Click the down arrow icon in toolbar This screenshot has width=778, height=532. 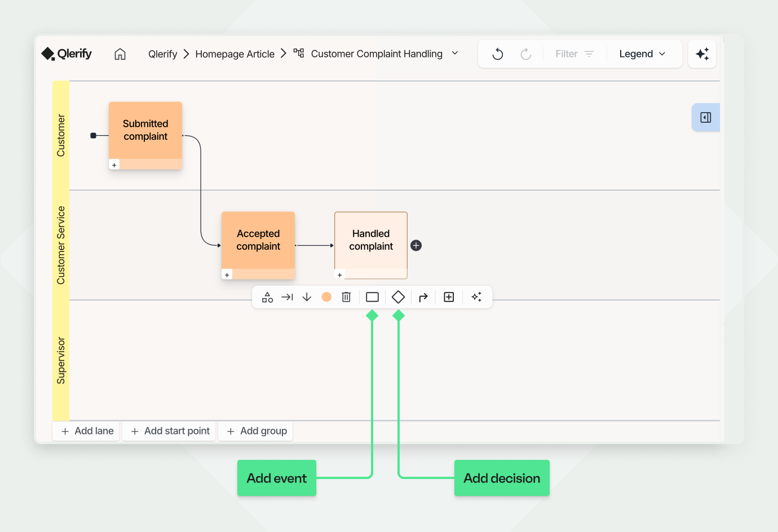click(307, 297)
